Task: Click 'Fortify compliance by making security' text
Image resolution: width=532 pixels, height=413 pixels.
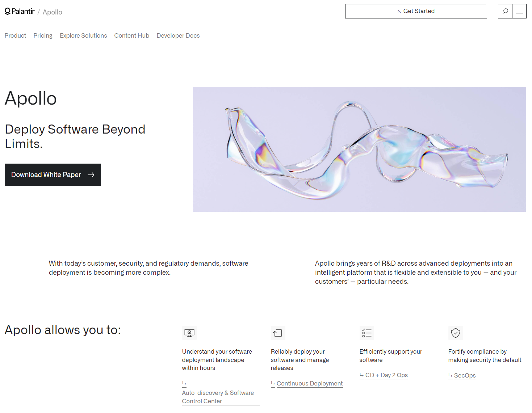Action: pyautogui.click(x=485, y=355)
